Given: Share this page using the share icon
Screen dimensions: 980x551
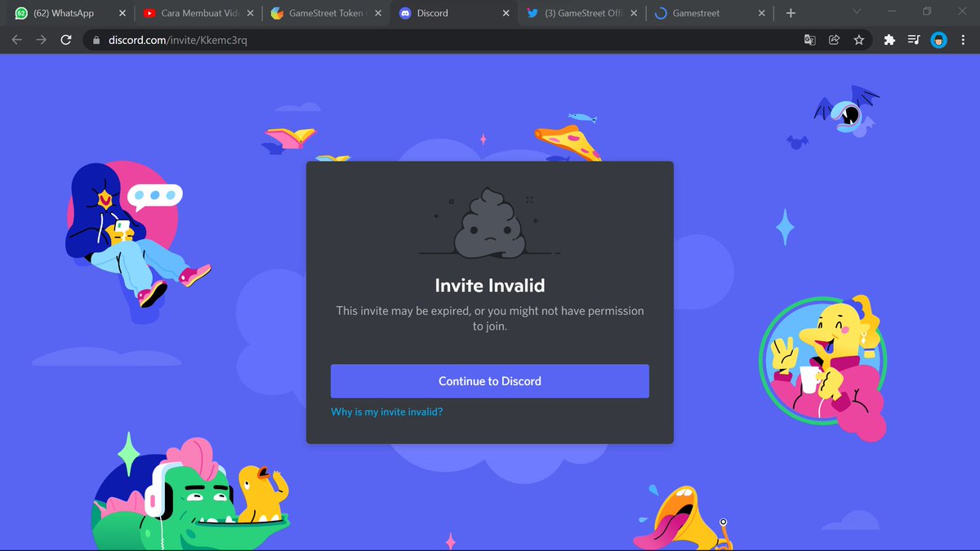Looking at the screenshot, I should [834, 39].
